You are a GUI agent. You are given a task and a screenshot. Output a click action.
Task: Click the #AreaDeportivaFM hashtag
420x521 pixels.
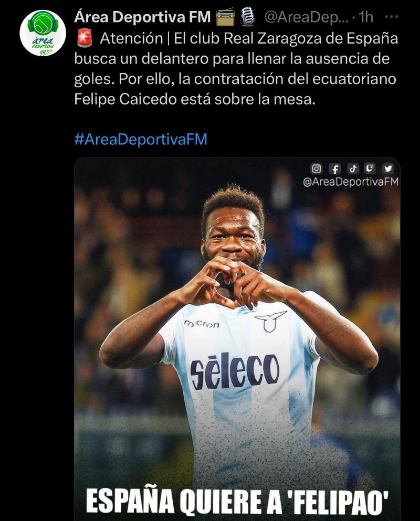tap(141, 139)
